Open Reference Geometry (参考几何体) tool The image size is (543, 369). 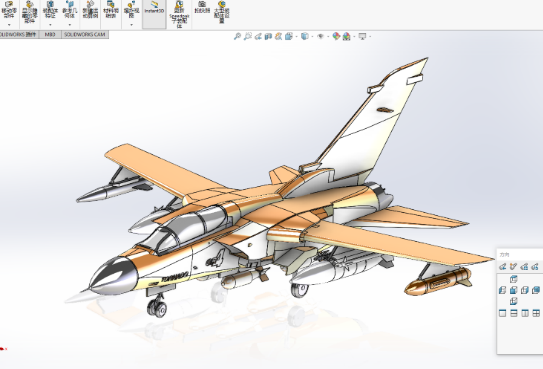(70, 10)
